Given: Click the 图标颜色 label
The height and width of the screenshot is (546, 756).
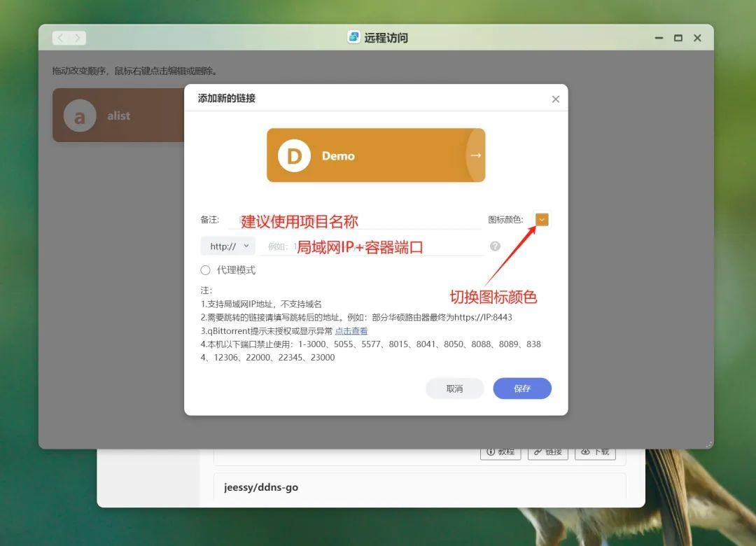Looking at the screenshot, I should (505, 220).
